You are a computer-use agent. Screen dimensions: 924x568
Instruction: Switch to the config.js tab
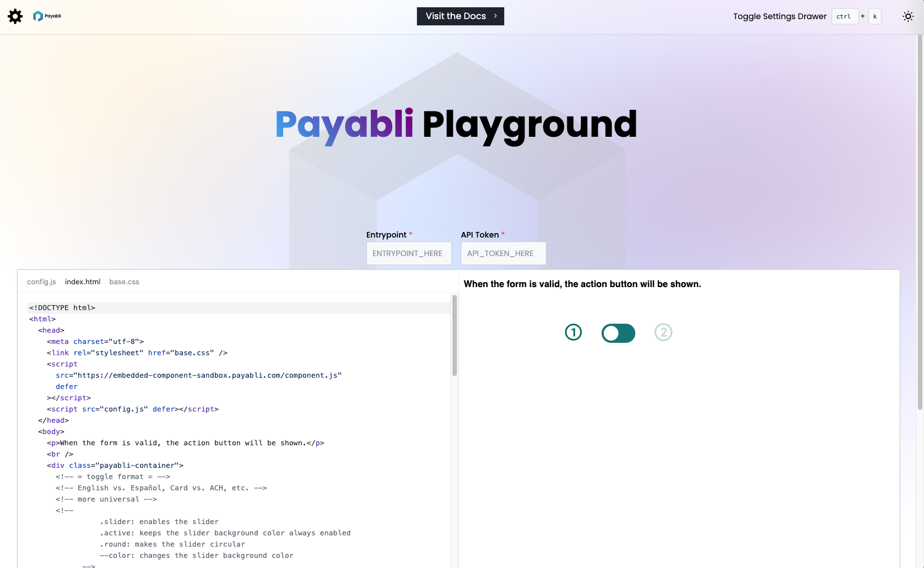click(41, 281)
